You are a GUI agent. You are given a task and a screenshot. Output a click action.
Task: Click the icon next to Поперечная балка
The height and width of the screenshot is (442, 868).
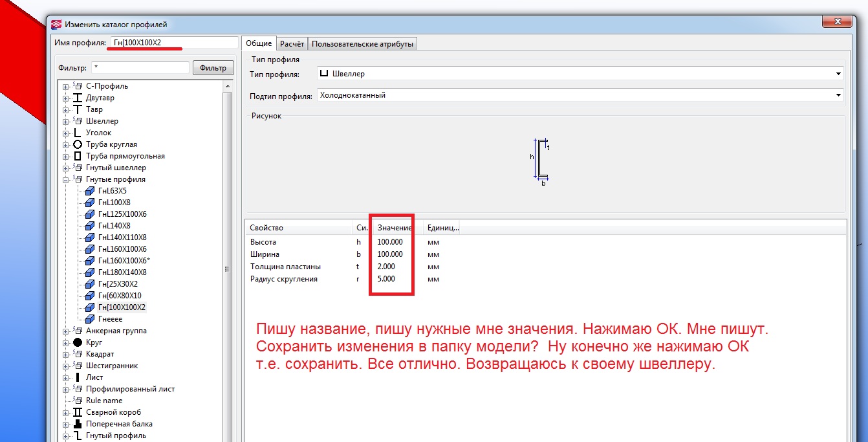tap(78, 424)
